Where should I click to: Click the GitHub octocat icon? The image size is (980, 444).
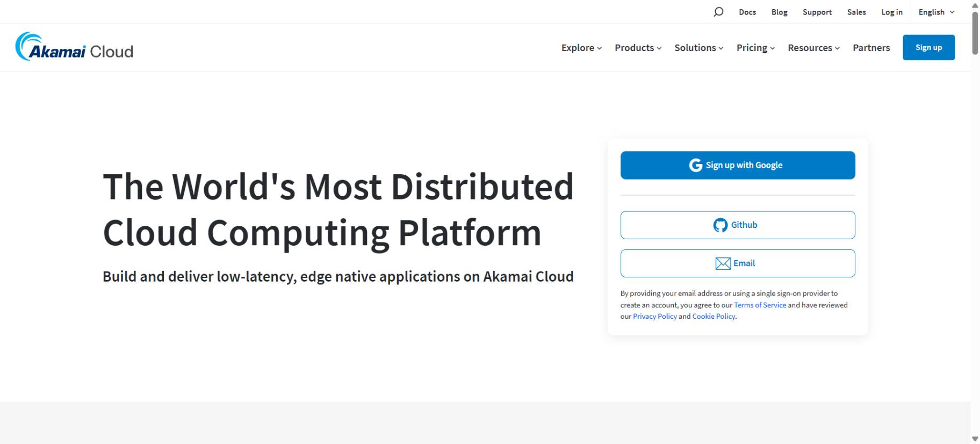pos(720,225)
